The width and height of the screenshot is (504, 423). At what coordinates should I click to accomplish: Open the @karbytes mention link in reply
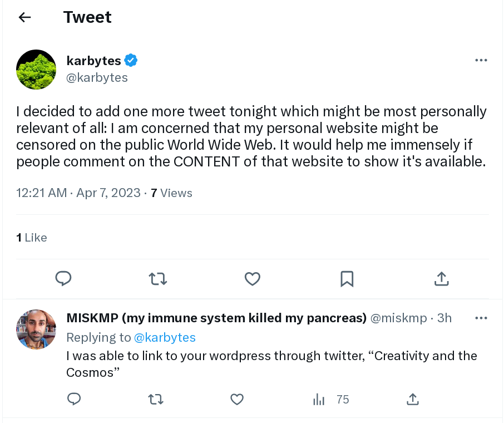click(165, 337)
